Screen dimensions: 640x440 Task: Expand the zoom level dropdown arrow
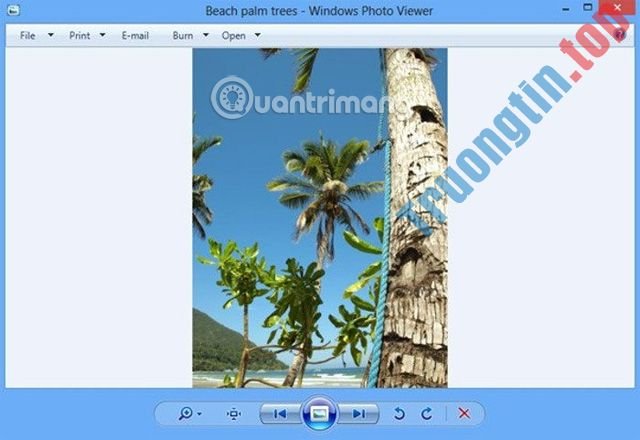click(199, 414)
